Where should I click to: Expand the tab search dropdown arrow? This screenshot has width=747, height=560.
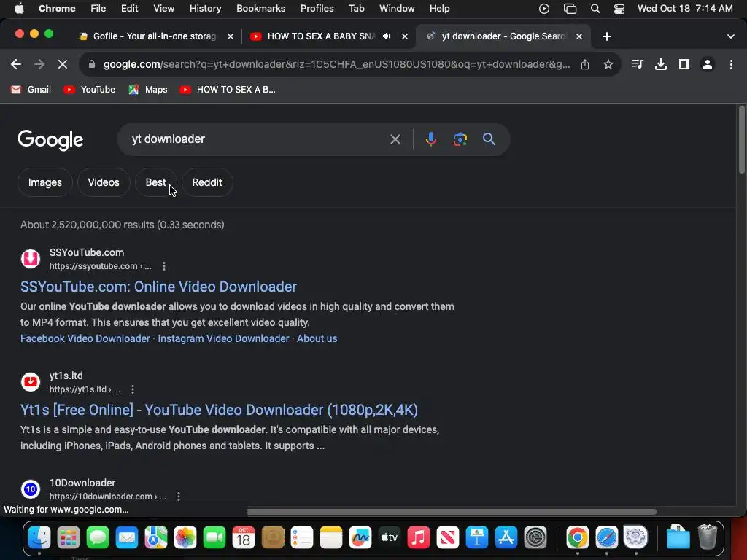(731, 36)
